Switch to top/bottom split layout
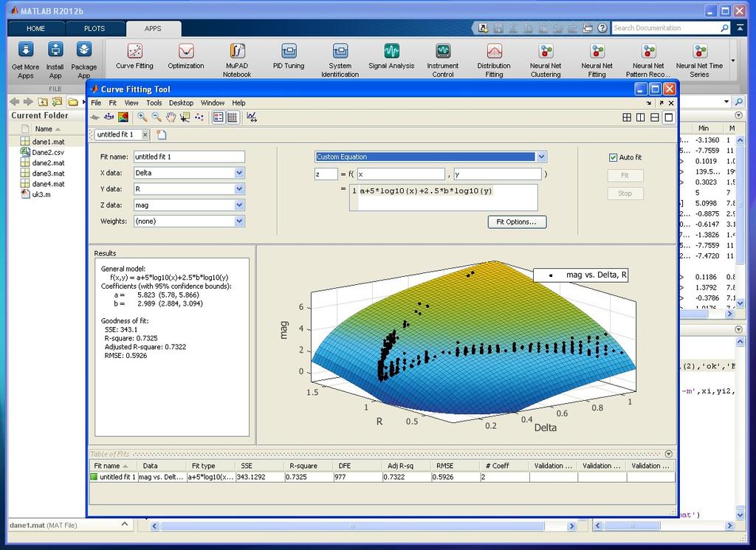The image size is (756, 550). [655, 117]
